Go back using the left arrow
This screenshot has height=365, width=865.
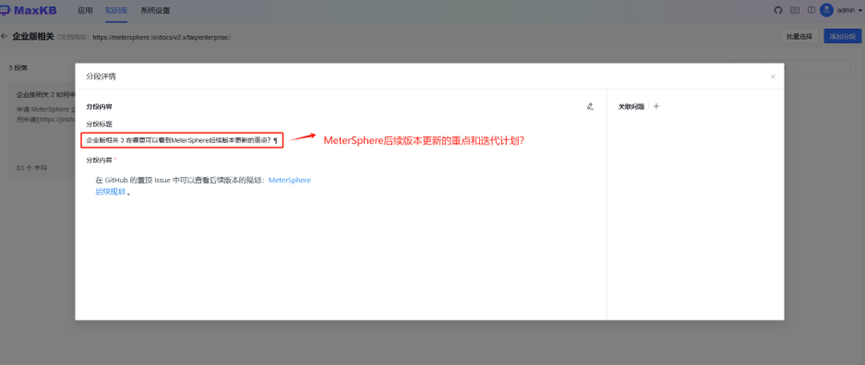(4, 37)
